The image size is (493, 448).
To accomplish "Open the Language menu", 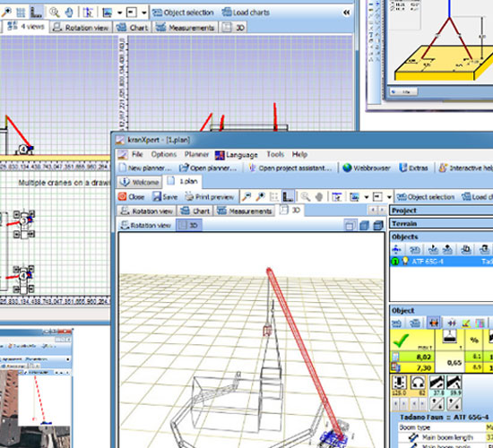I will pos(237,155).
